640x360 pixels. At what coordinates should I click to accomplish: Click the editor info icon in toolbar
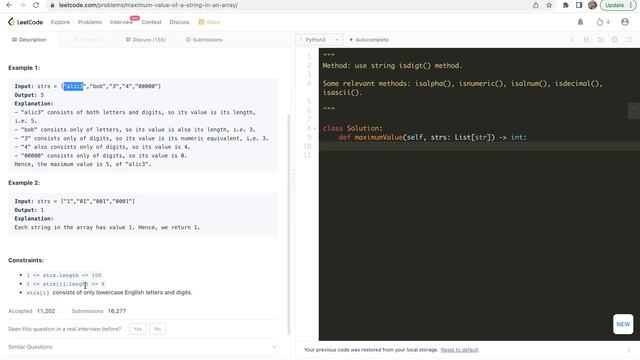pyautogui.click(x=572, y=40)
